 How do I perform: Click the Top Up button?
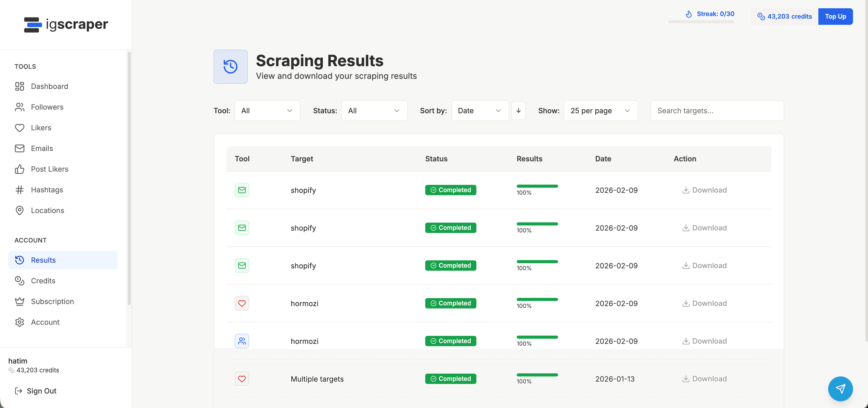(835, 17)
